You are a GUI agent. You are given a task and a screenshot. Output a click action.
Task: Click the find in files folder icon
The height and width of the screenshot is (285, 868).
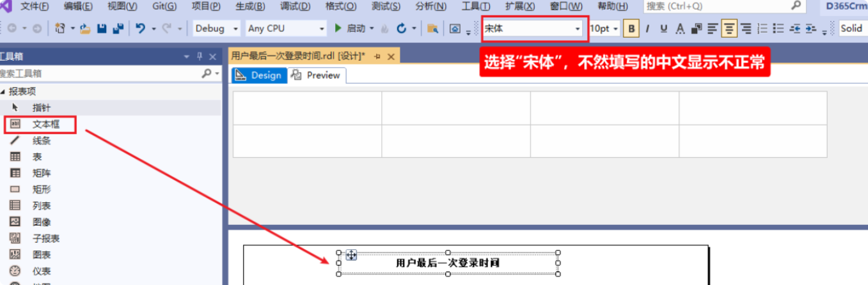pos(433,29)
